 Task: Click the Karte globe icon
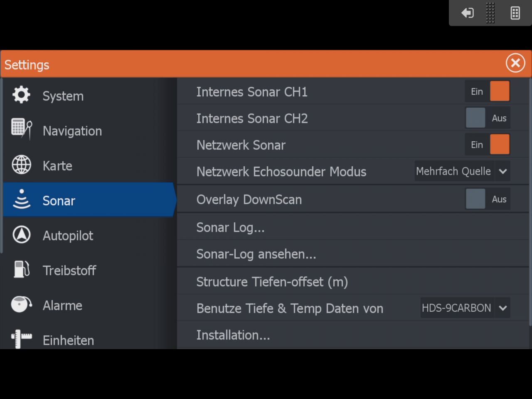click(x=21, y=165)
